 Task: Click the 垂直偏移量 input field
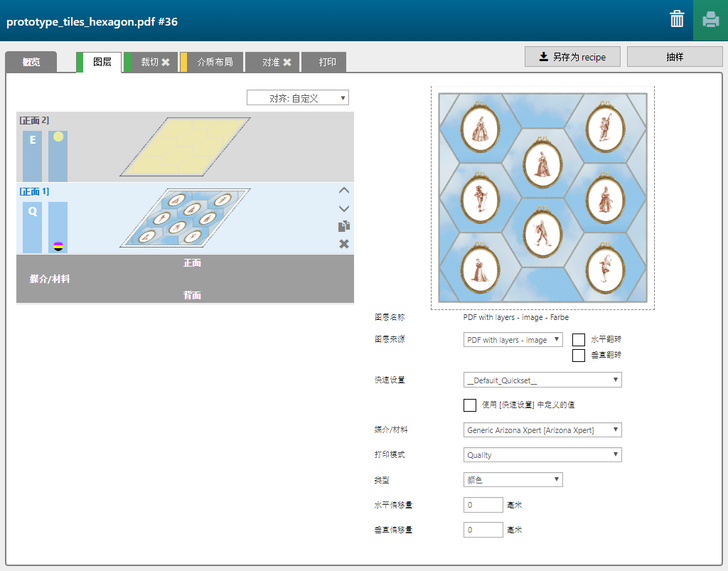483,530
